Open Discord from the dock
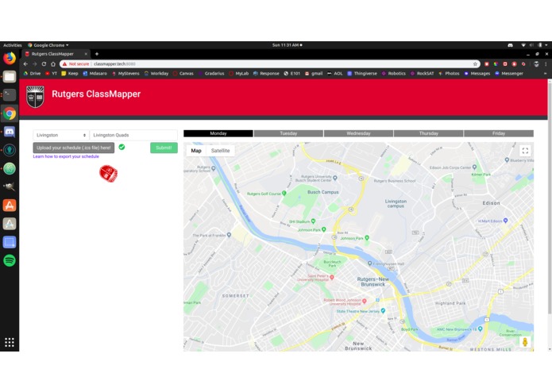The width and height of the screenshot is (552, 392). click(10, 132)
